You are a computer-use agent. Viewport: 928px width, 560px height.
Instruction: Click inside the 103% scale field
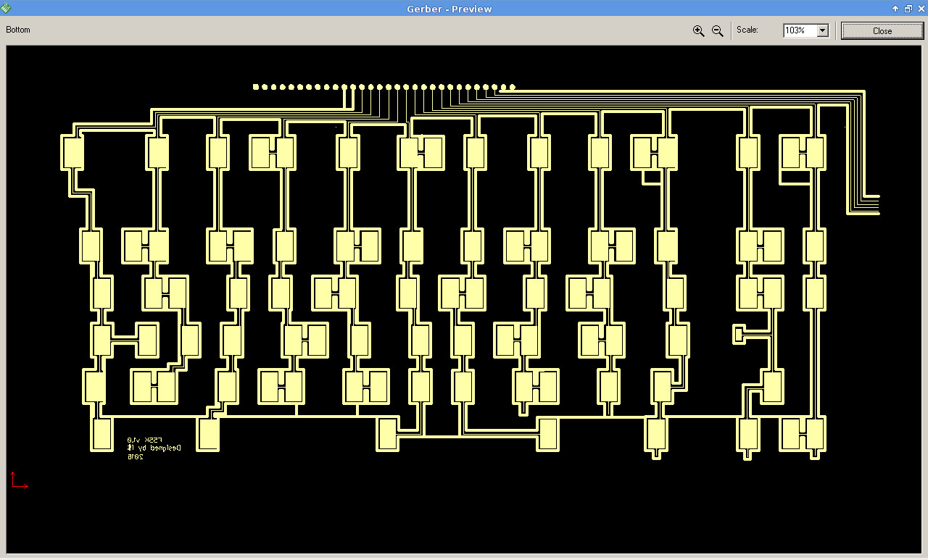[x=799, y=30]
